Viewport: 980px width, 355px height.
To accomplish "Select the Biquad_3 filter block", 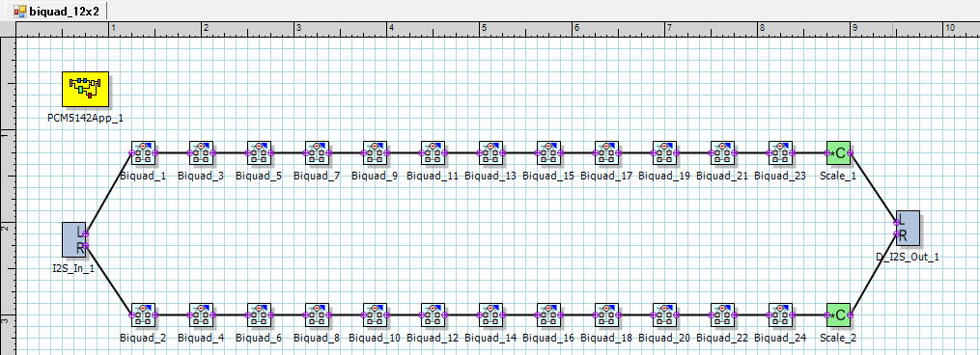I will click(x=201, y=152).
